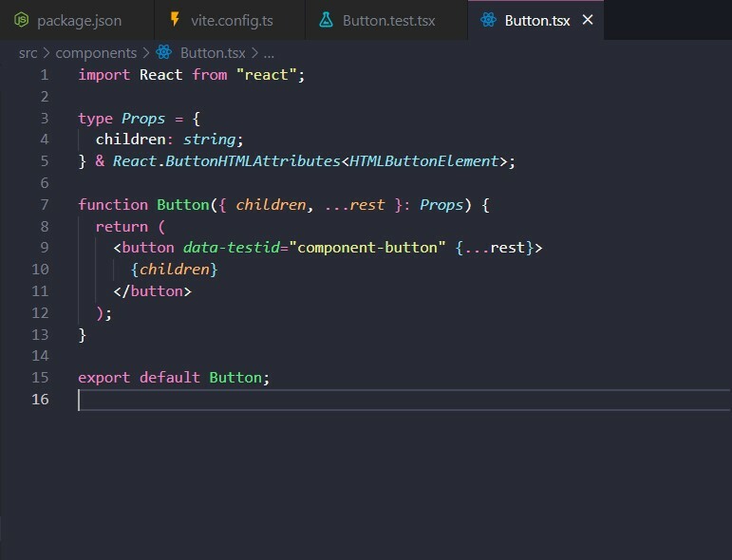Place cursor on empty line 16
Image resolution: width=732 pixels, height=560 pixels.
404,400
